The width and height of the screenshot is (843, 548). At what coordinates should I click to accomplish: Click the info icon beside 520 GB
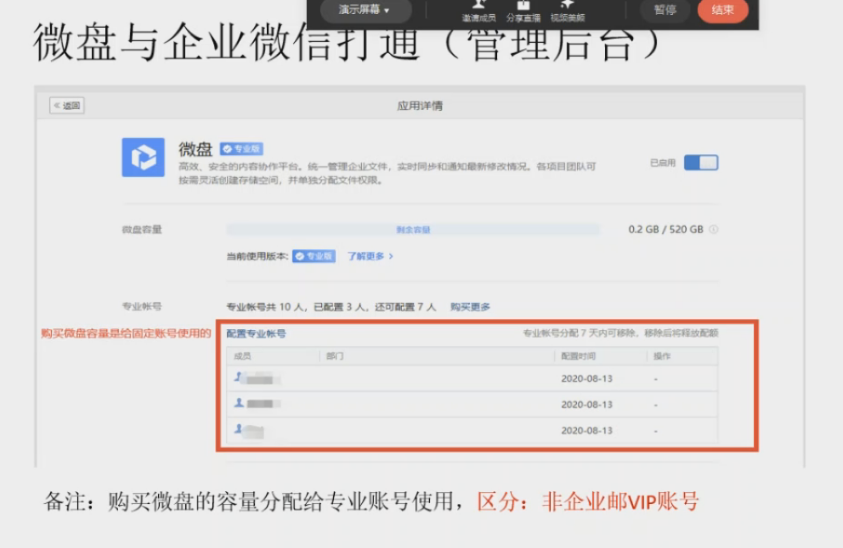click(713, 229)
